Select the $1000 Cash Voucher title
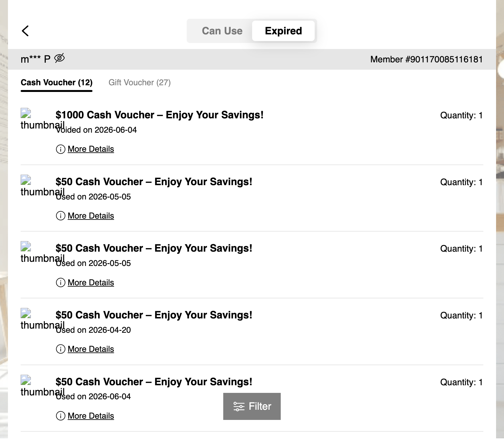The image size is (504, 439). click(160, 115)
